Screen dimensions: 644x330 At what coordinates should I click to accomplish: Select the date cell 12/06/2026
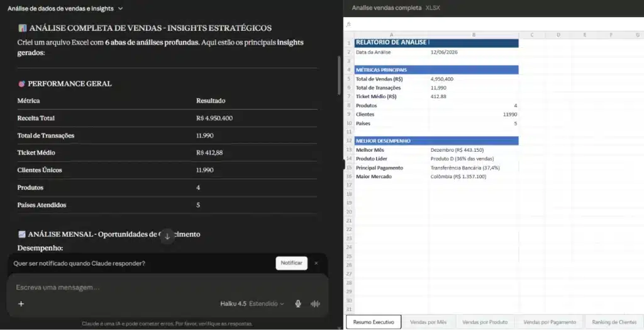(474, 52)
